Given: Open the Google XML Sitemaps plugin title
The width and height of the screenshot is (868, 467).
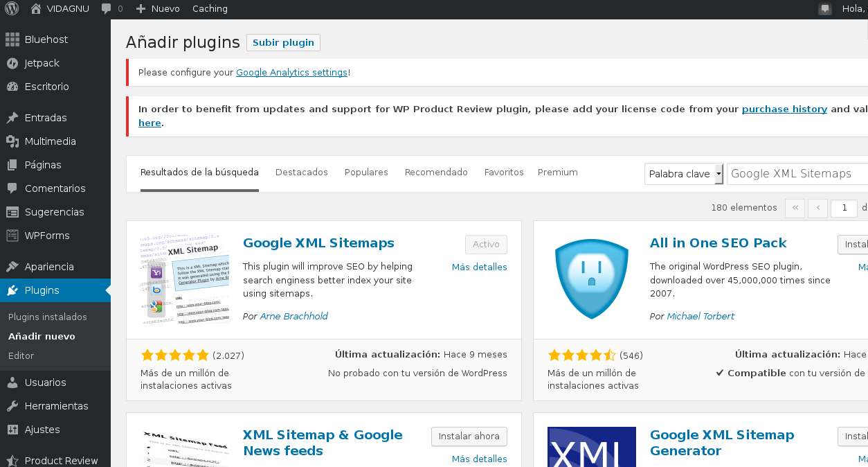Looking at the screenshot, I should click(x=318, y=243).
